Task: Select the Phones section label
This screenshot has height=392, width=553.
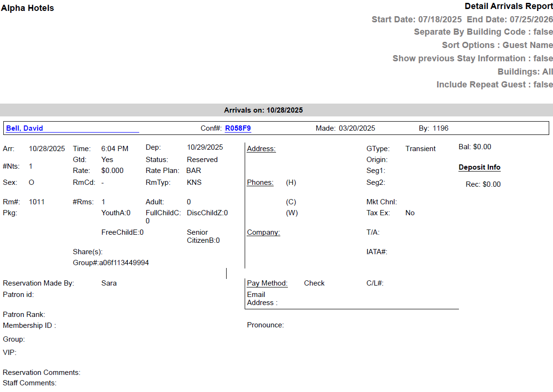Action: coord(259,182)
